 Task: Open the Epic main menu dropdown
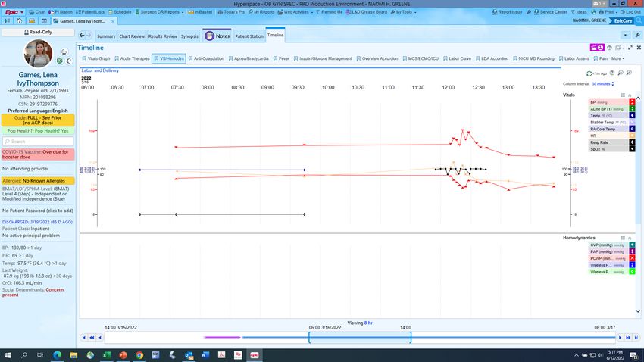[x=14, y=12]
